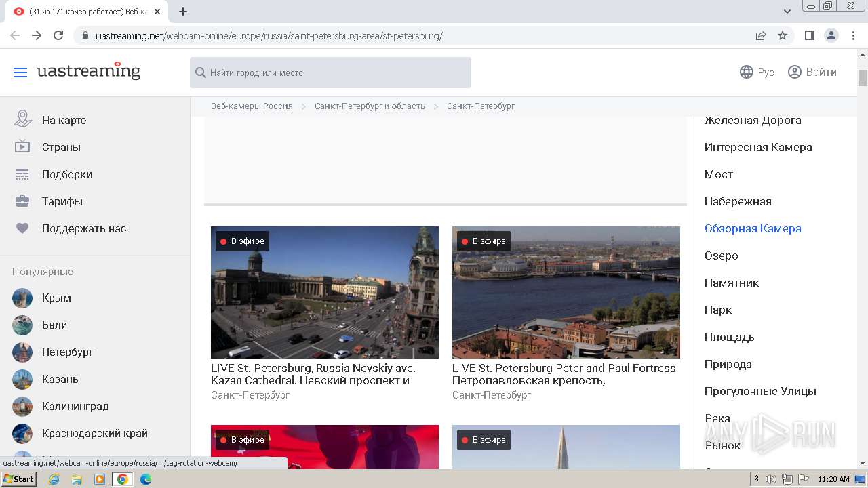Filter by Железная Дорога tag
868x488 pixels.
click(x=753, y=120)
